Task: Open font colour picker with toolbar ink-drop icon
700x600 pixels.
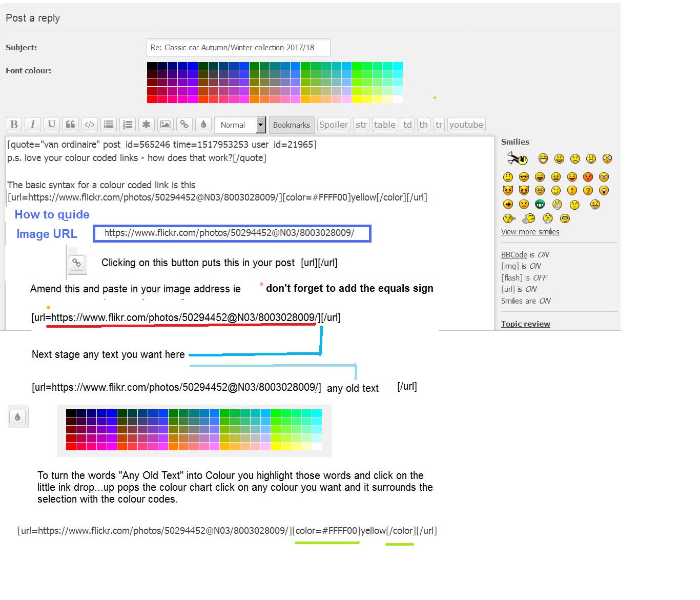Action: (203, 125)
